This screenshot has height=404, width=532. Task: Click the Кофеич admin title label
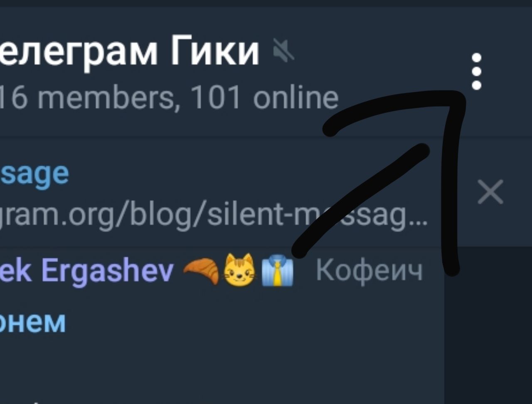[x=369, y=271]
